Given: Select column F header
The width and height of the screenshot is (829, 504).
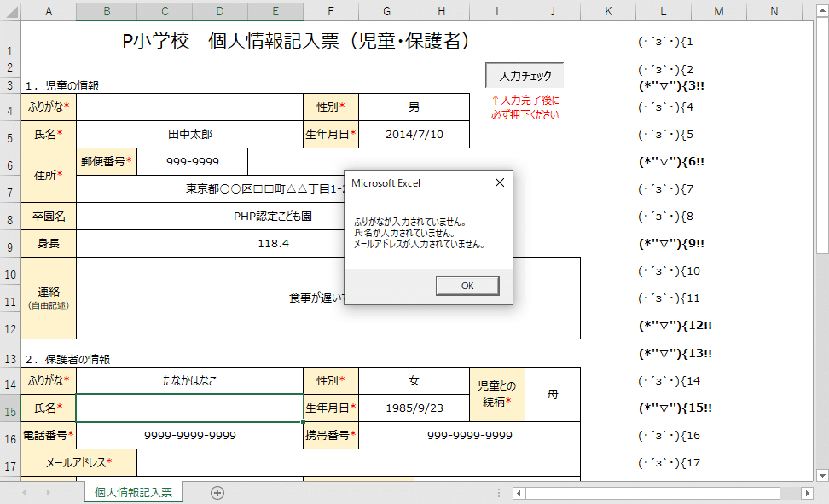Looking at the screenshot, I should tap(330, 12).
